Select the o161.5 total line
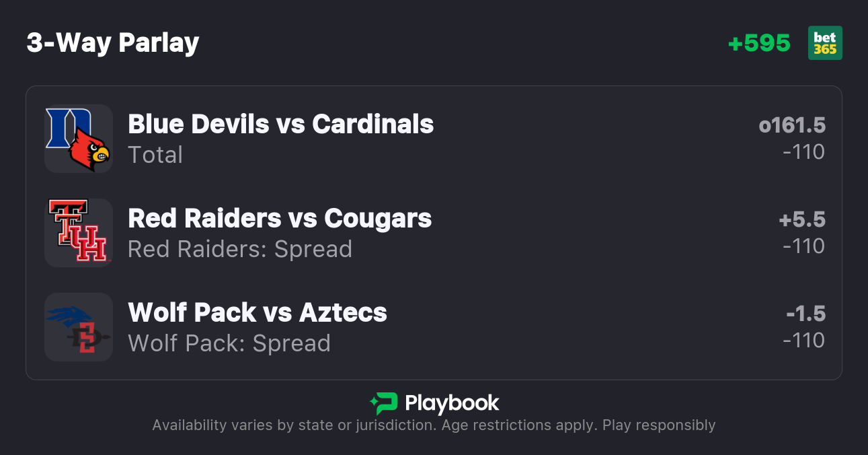The image size is (868, 455). [791, 125]
